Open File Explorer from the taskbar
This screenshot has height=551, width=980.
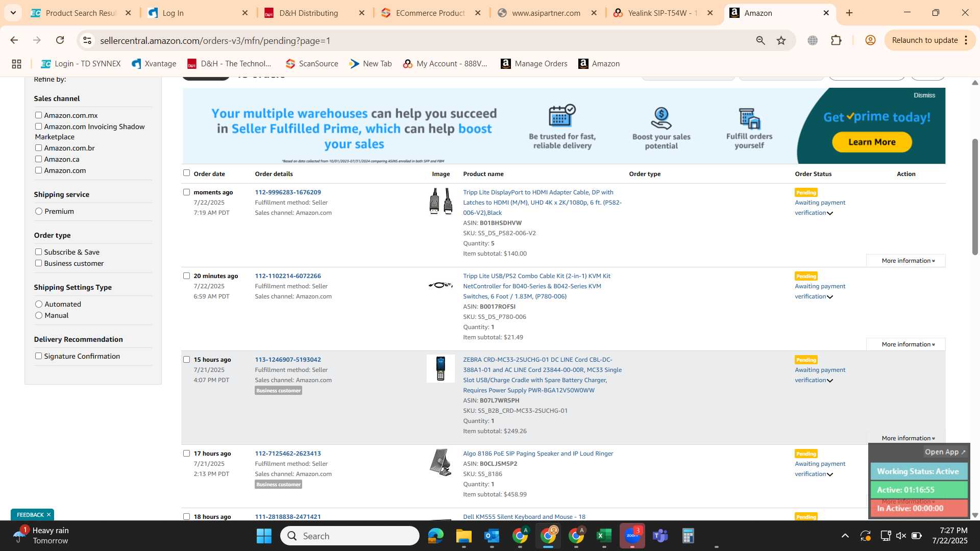coord(463,536)
